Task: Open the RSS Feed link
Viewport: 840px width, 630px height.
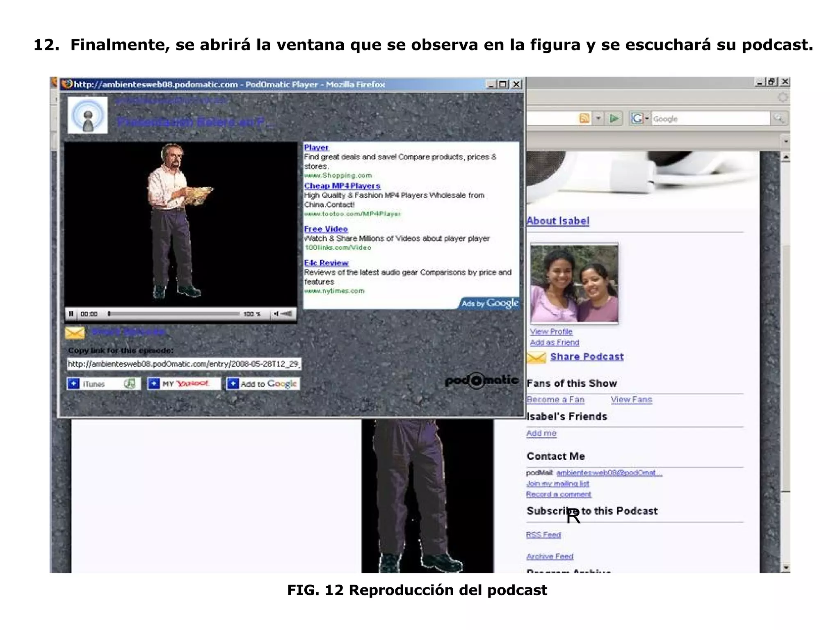Action: pos(543,535)
